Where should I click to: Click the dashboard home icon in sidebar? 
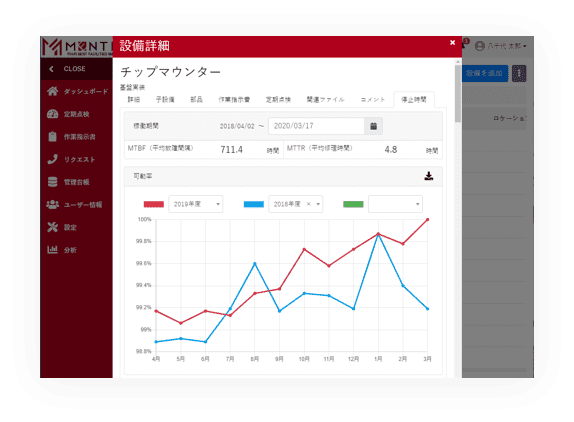tap(52, 91)
